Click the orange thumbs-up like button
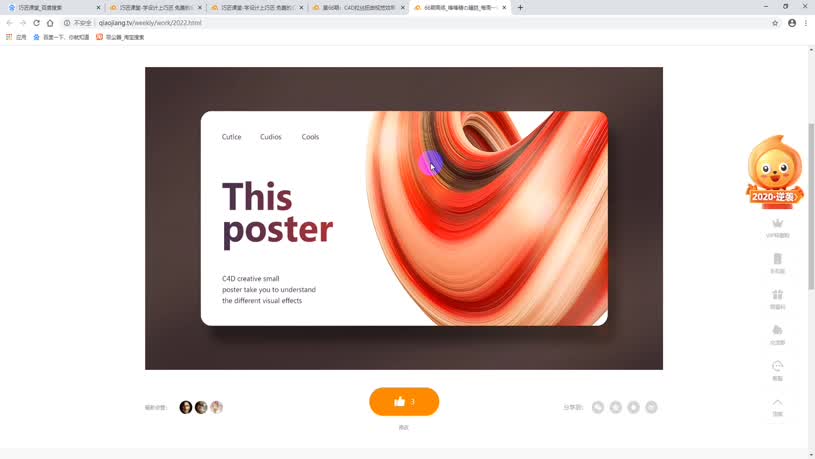Screen dimensions: 815x459 pos(404,401)
